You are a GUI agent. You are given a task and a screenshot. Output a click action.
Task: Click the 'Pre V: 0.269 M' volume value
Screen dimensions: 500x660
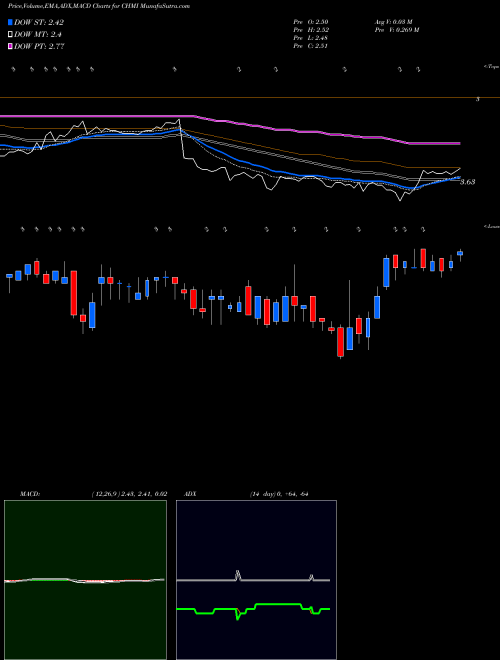coord(398,30)
